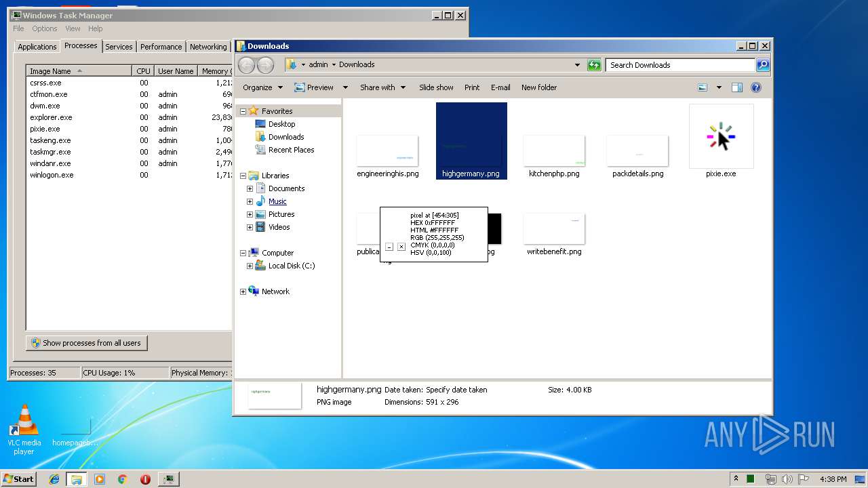Select Local Disk (C:)

pyautogui.click(x=291, y=266)
